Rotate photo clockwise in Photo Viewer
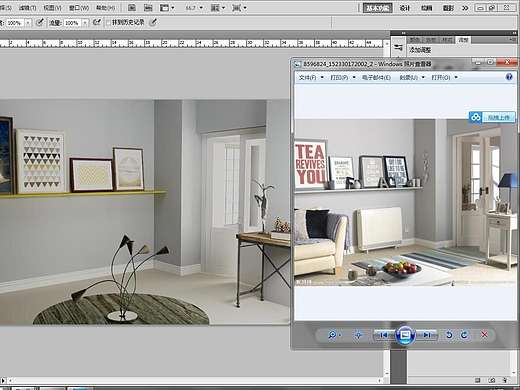This screenshot has height=390, width=520. 464,335
